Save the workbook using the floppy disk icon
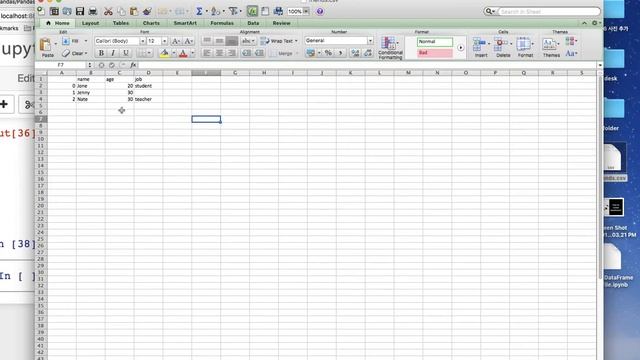The width and height of the screenshot is (640, 360). pos(80,11)
